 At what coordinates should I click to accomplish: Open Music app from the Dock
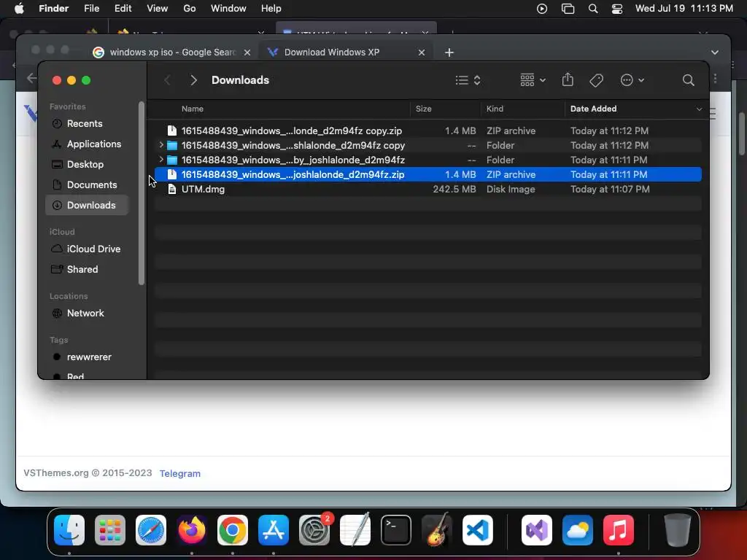pyautogui.click(x=619, y=530)
